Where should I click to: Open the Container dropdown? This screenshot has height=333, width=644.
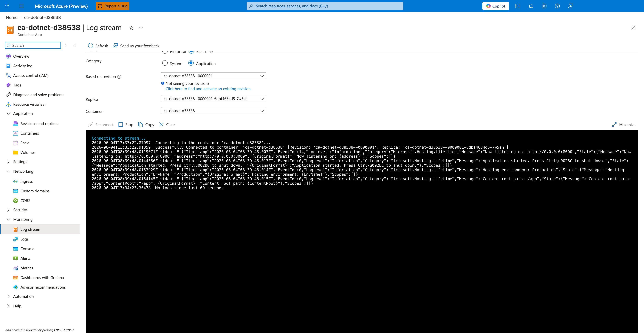tap(214, 111)
